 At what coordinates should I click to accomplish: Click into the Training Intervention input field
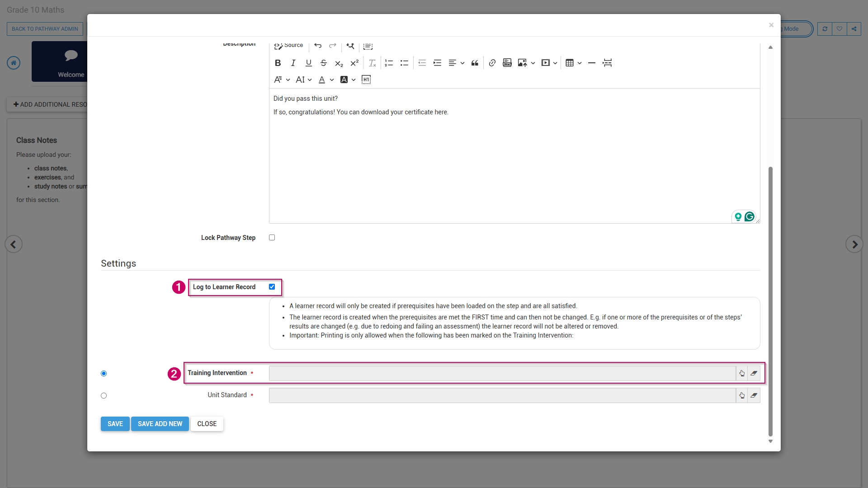pos(502,373)
